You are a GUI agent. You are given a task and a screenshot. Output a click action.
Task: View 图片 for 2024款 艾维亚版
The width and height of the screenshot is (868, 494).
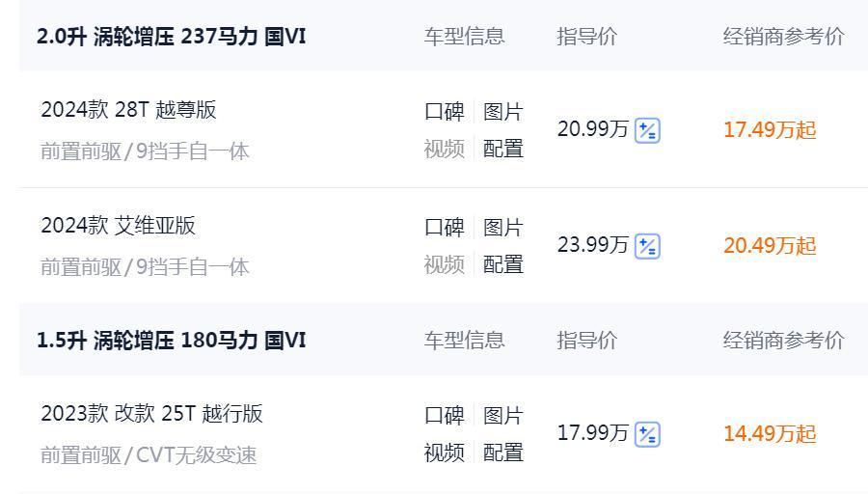tap(502, 228)
